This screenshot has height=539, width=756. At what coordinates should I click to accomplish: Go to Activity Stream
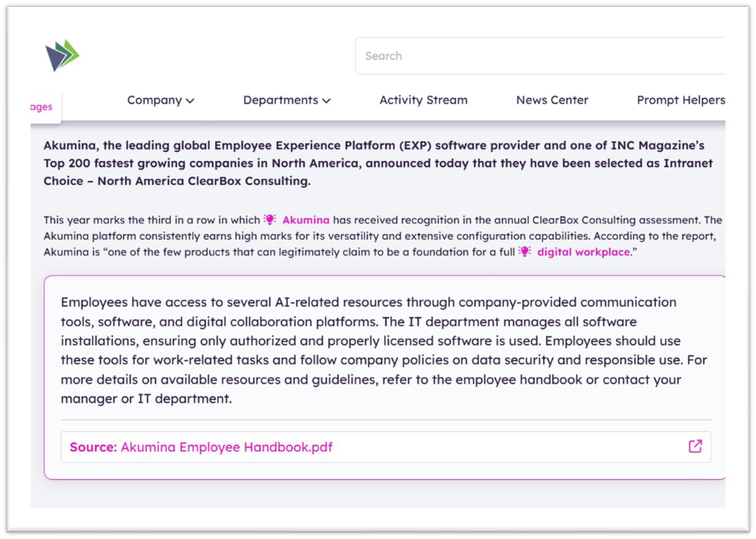tap(423, 100)
